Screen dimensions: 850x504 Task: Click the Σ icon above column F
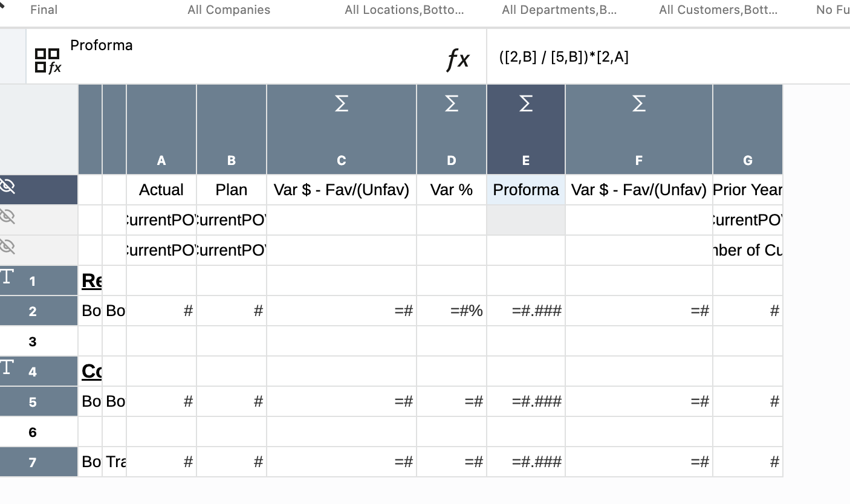click(x=639, y=104)
